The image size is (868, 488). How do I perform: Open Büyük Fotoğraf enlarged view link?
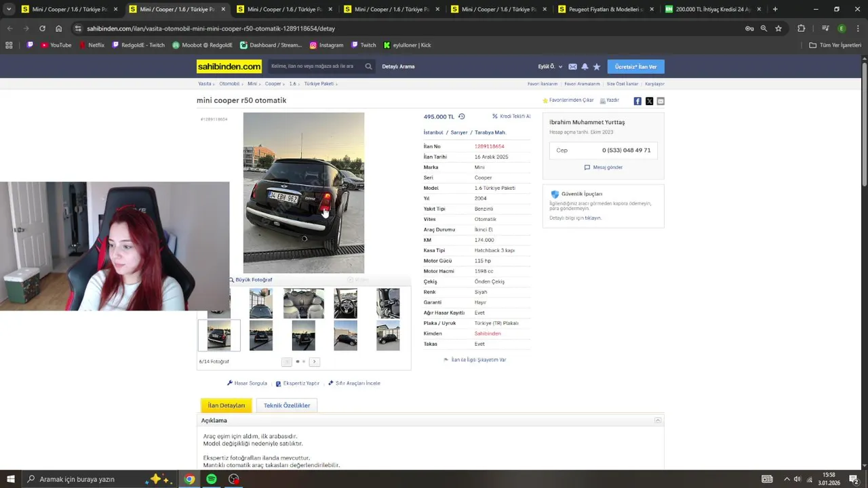tap(250, 280)
